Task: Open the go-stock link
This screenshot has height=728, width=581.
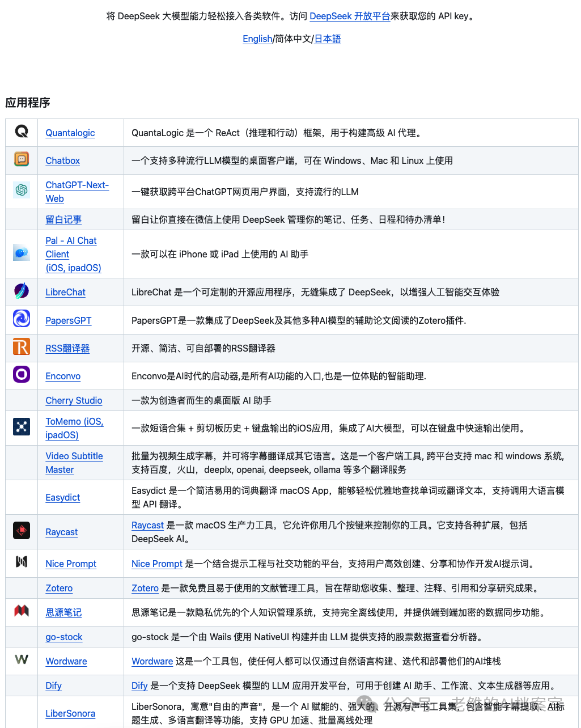Action: (64, 637)
